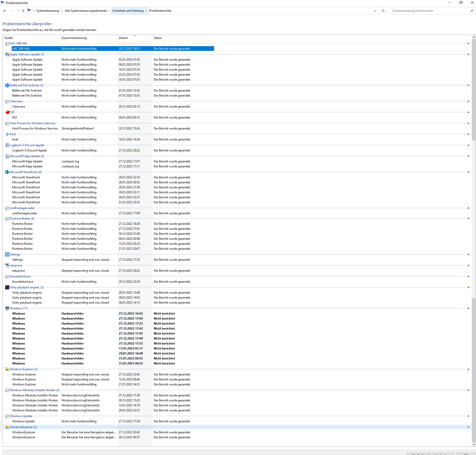
Task: Click the scrollbar up arrow
Action: point(474,37)
